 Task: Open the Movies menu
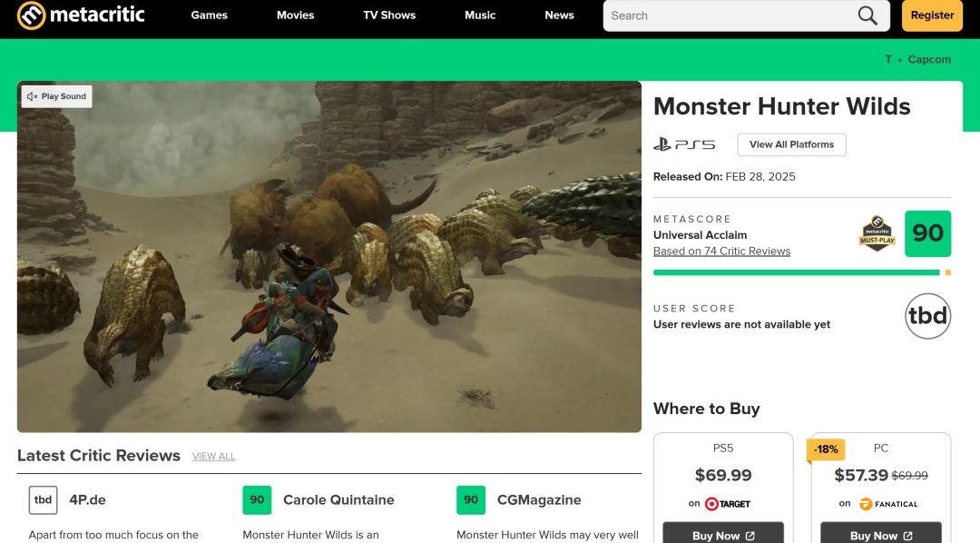pos(295,15)
